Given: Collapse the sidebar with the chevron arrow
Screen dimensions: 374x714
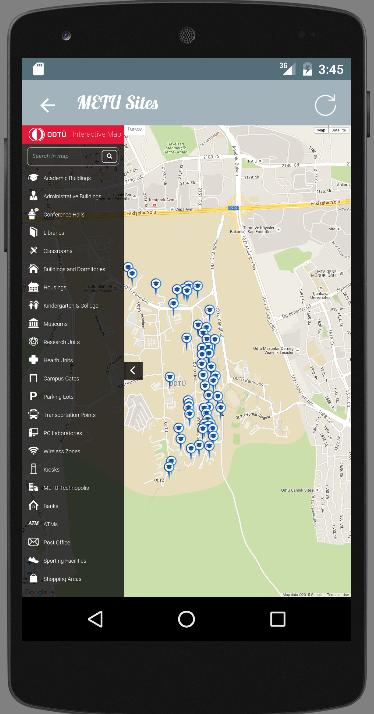Looking at the screenshot, I should click(x=133, y=371).
